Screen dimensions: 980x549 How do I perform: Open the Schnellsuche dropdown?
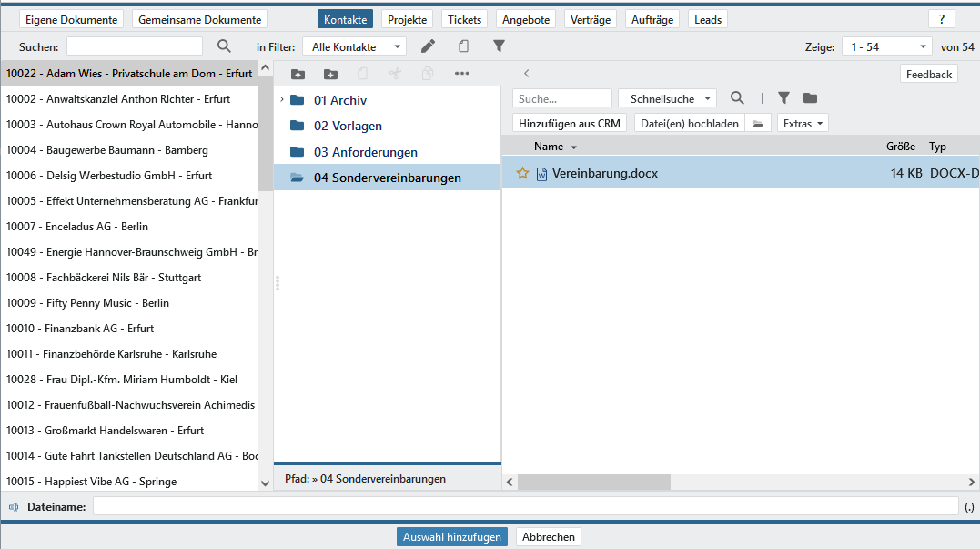point(667,98)
